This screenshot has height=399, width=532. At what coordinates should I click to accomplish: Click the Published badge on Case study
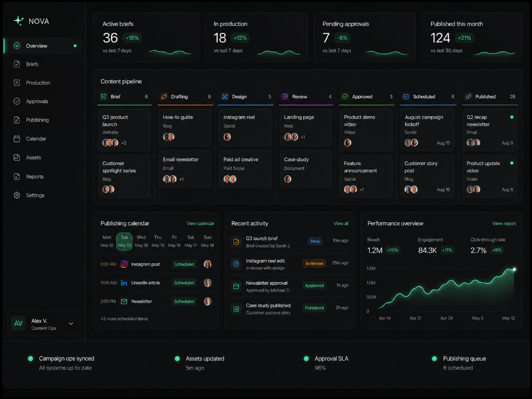(x=314, y=308)
